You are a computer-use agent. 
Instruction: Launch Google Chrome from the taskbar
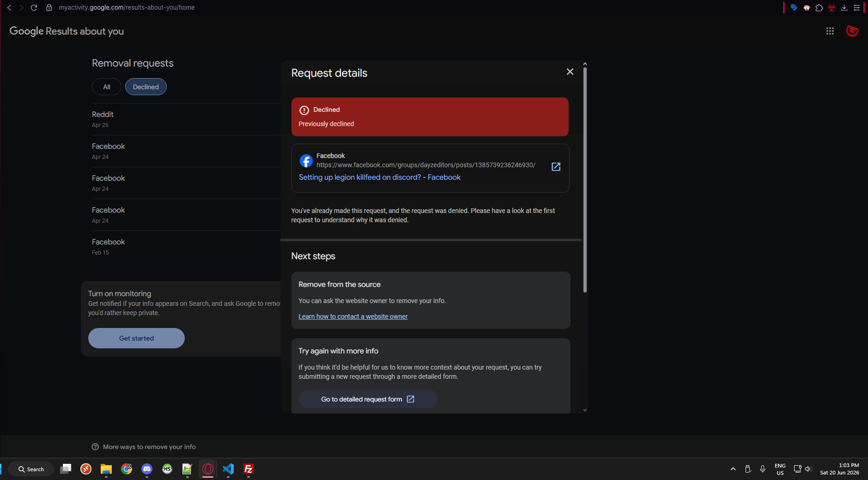[x=127, y=469]
